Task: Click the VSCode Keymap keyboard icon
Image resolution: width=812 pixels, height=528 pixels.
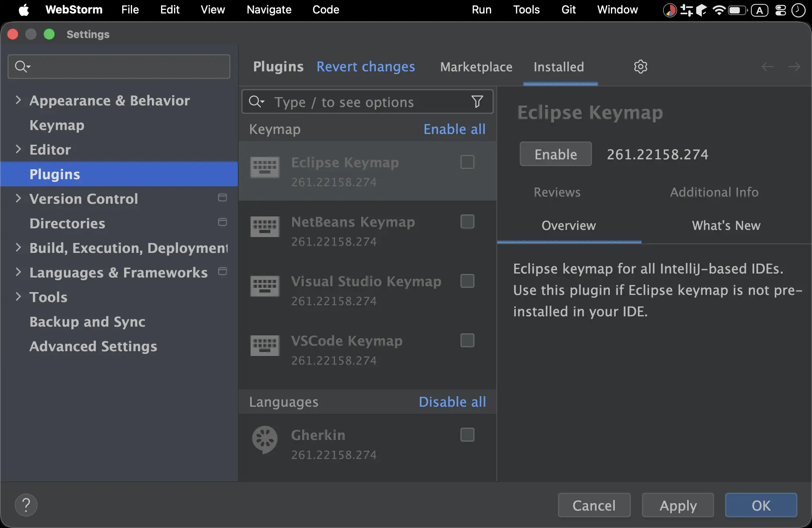Action: [x=265, y=345]
